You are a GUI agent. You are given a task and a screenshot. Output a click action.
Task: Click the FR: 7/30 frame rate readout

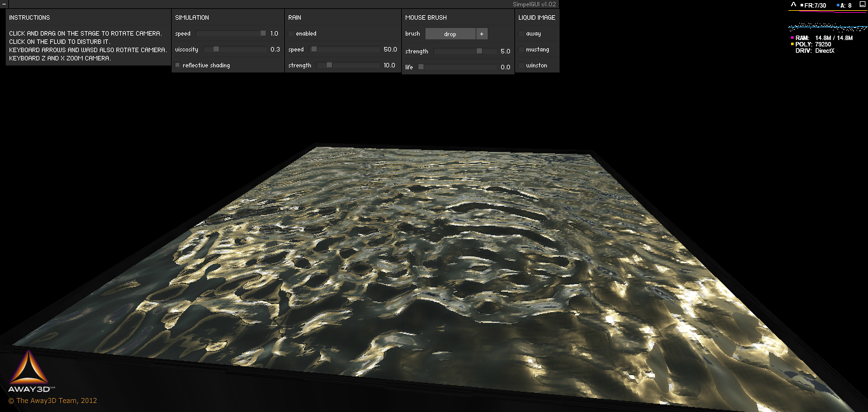click(x=813, y=6)
